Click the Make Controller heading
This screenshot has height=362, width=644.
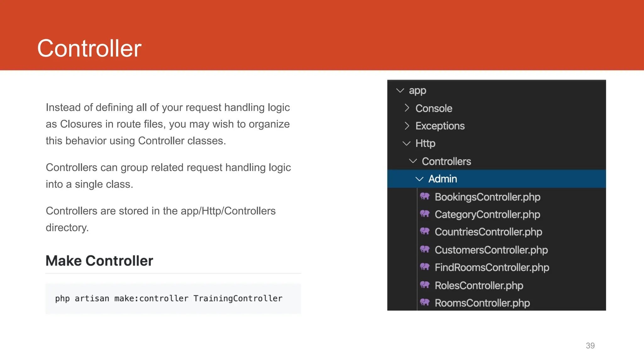pos(99,261)
